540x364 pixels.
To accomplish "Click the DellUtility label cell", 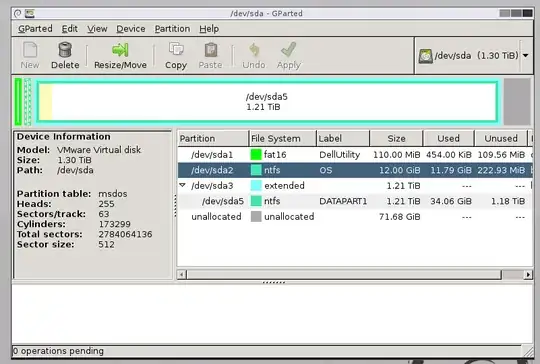I will 340,155.
